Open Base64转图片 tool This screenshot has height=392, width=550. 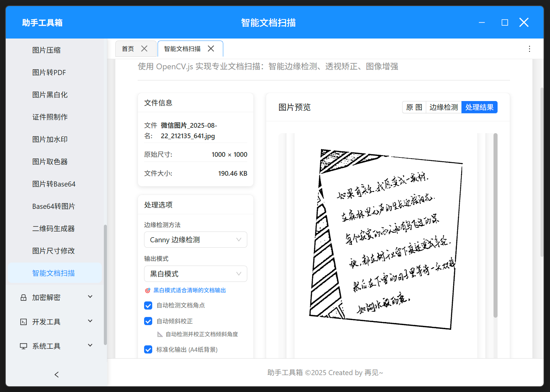coord(53,206)
